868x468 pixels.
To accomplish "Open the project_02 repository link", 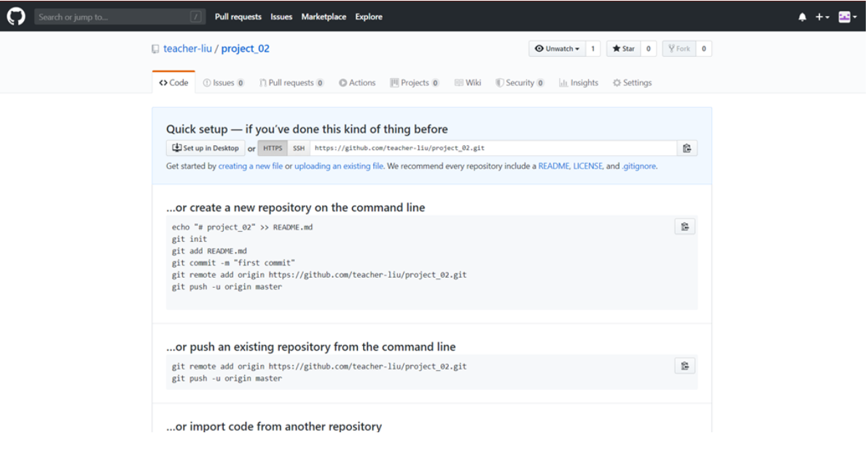I will pos(245,49).
